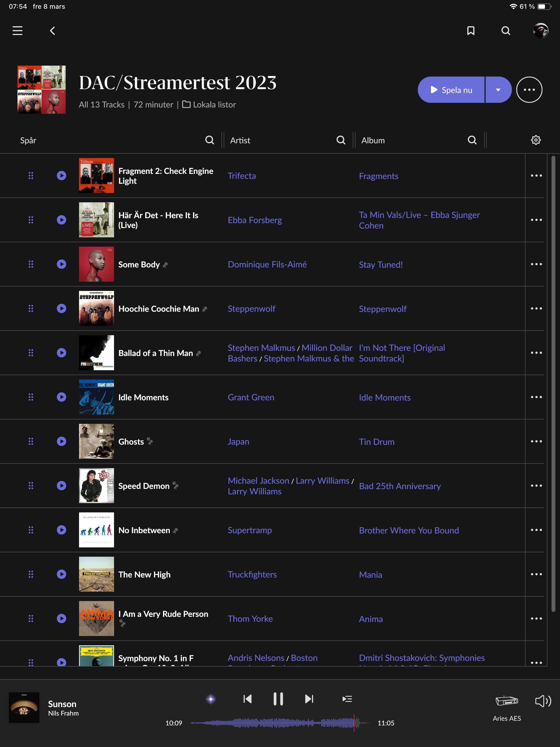Open album Anima link
This screenshot has width=560, height=747.
coord(371,619)
